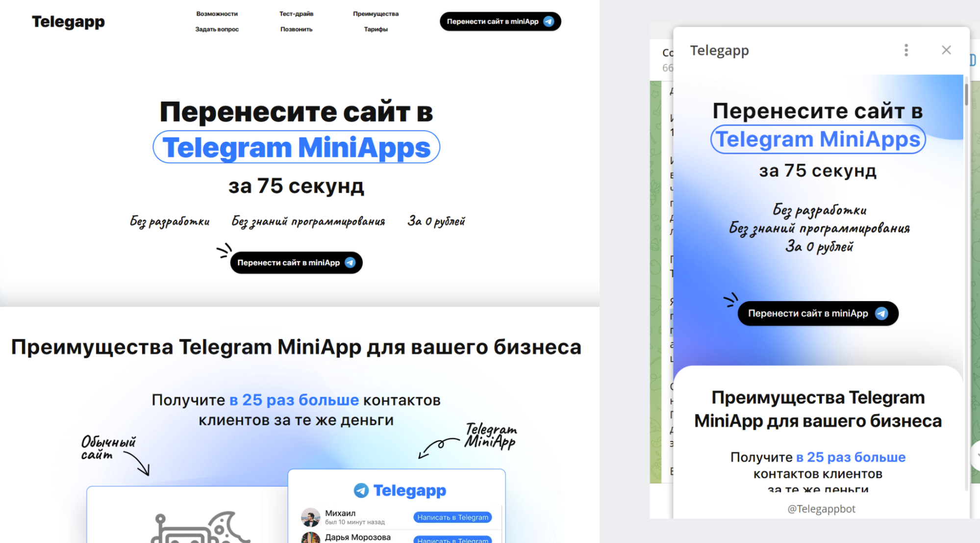The image size is (980, 543).
Task: Click Дарья Морозова's avatar picture
Action: [x=310, y=539]
